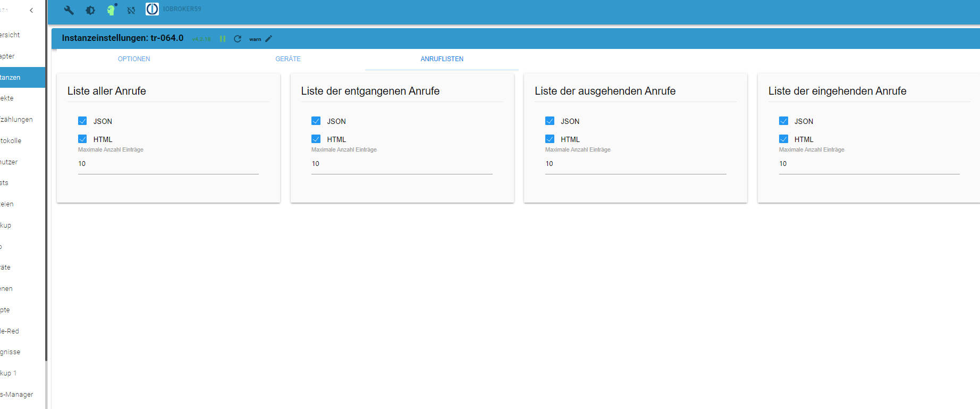This screenshot has height=409, width=980.
Task: Open the Benutzer sidebar item
Action: pos(22,162)
